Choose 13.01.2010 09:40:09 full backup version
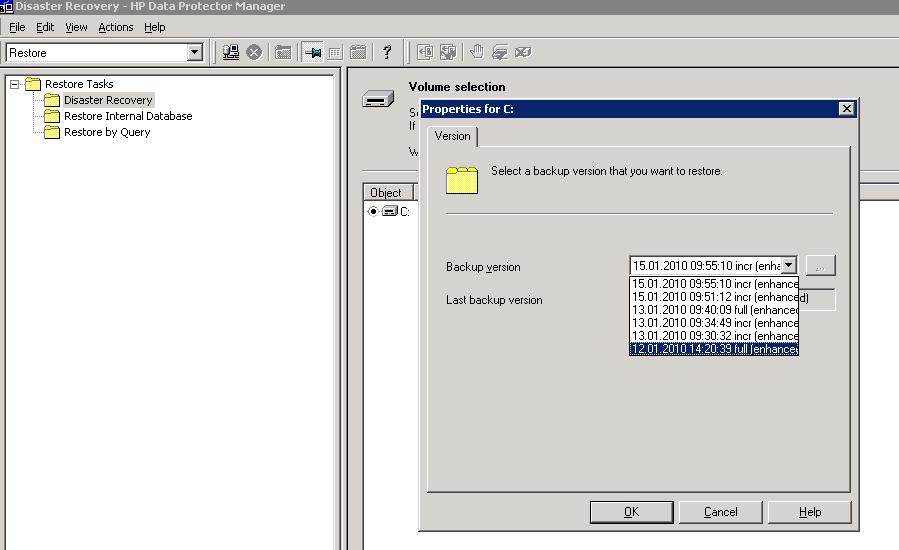Viewport: 899px width, 550px height. (714, 310)
